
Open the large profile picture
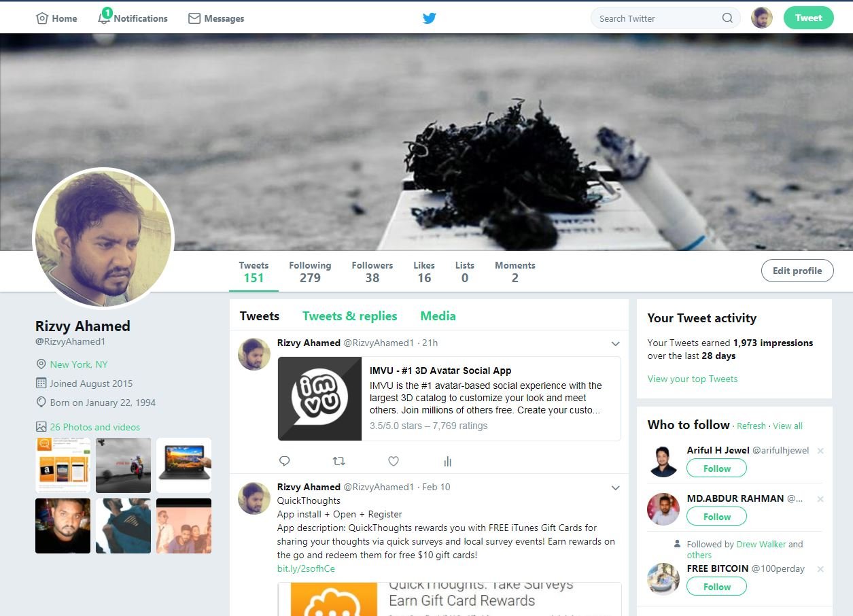[x=103, y=238]
